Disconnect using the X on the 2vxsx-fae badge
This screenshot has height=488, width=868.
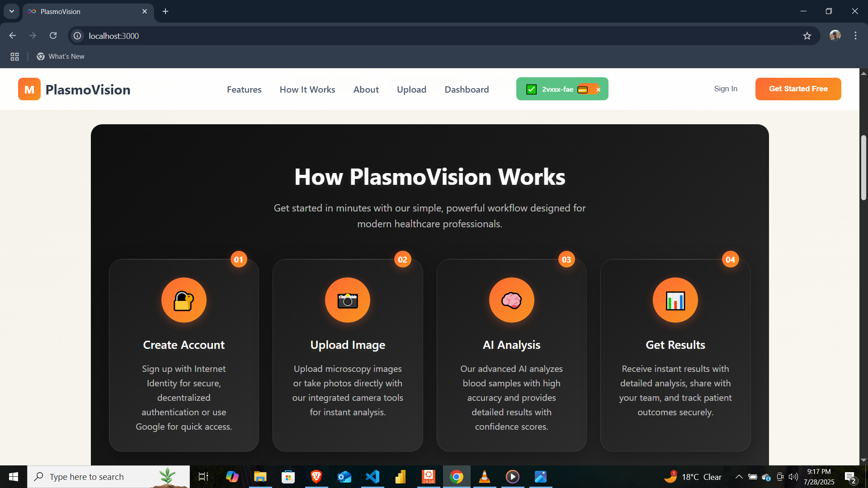[598, 89]
